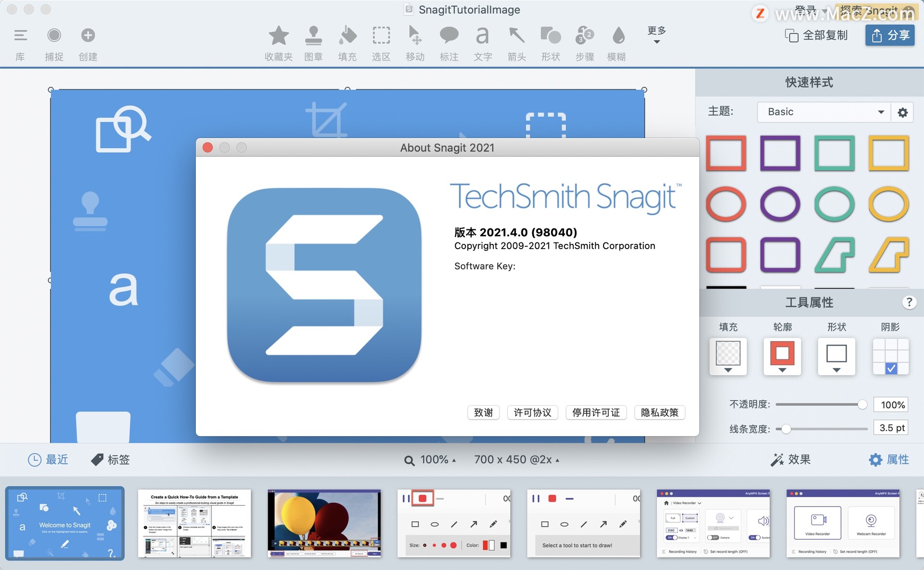The width and height of the screenshot is (924, 570).
Task: Open the Shape type dropdown
Action: [836, 356]
